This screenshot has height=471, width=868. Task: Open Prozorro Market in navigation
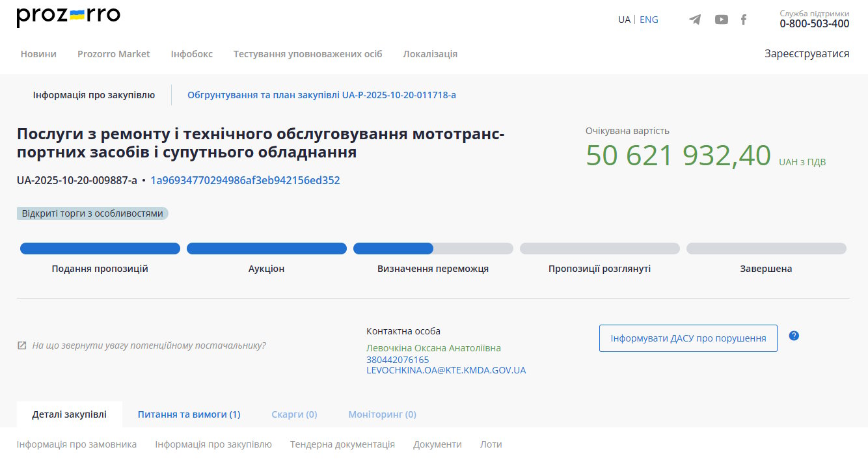point(114,54)
